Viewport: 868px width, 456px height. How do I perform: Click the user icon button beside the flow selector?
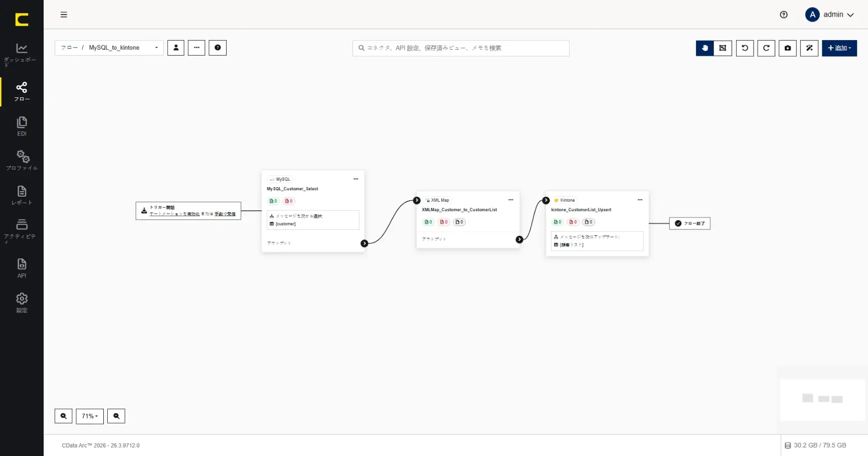click(176, 48)
